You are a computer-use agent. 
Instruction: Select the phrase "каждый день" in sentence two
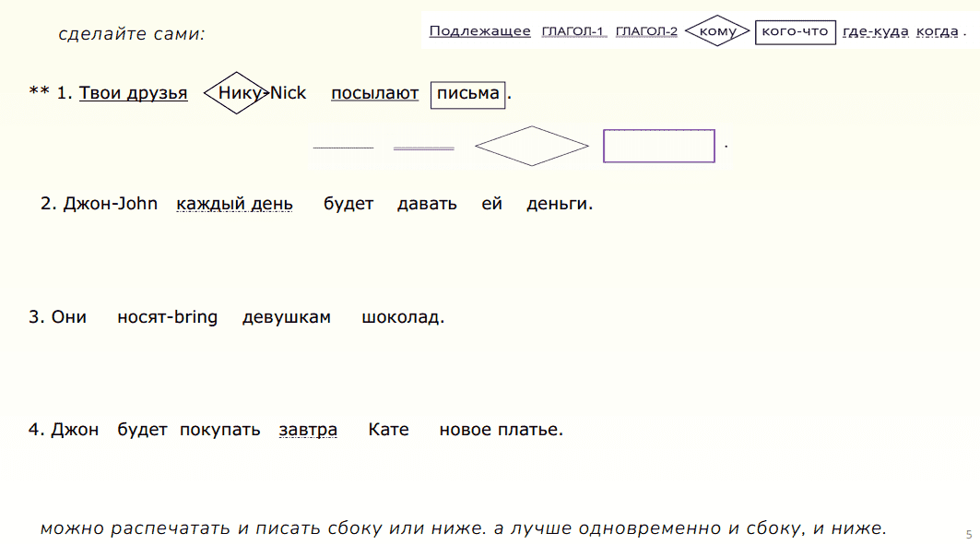click(x=234, y=204)
